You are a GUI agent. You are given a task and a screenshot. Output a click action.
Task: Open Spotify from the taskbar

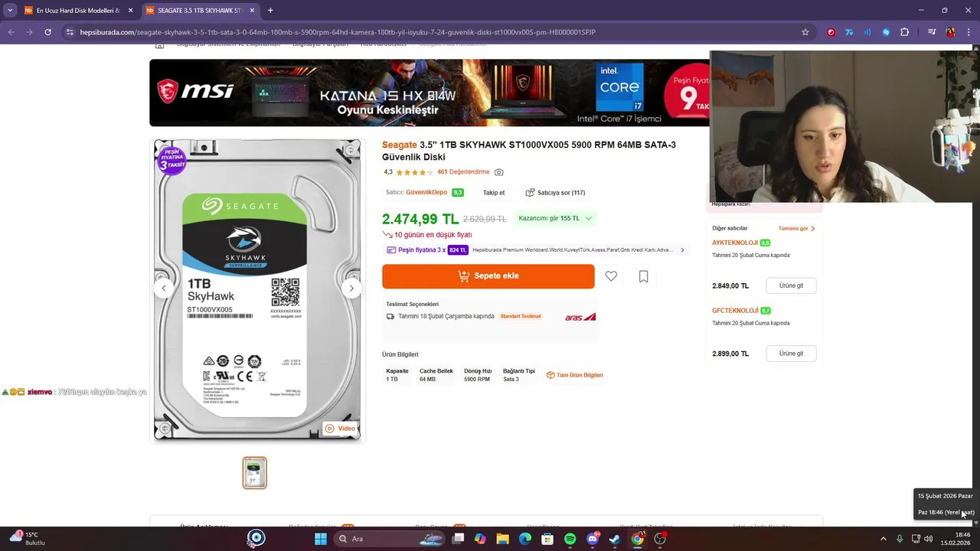point(570,539)
